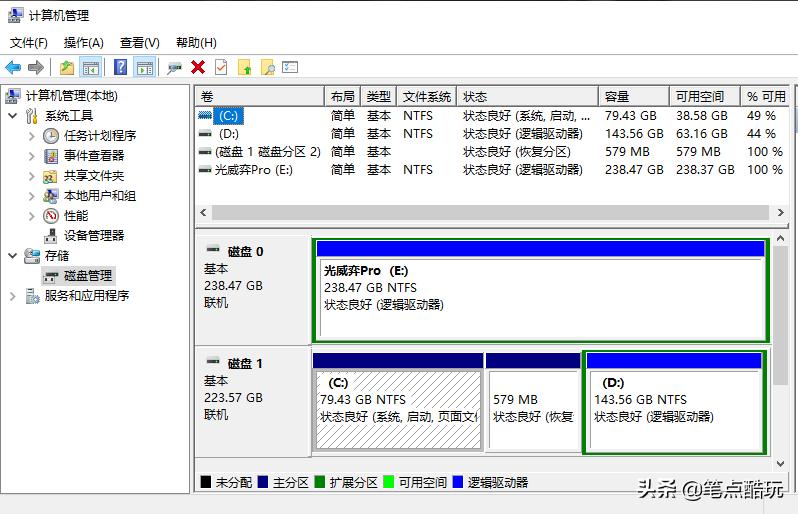798x514 pixels.
Task: Select the (C:) 79.43 GB partition block
Action: (x=397, y=402)
